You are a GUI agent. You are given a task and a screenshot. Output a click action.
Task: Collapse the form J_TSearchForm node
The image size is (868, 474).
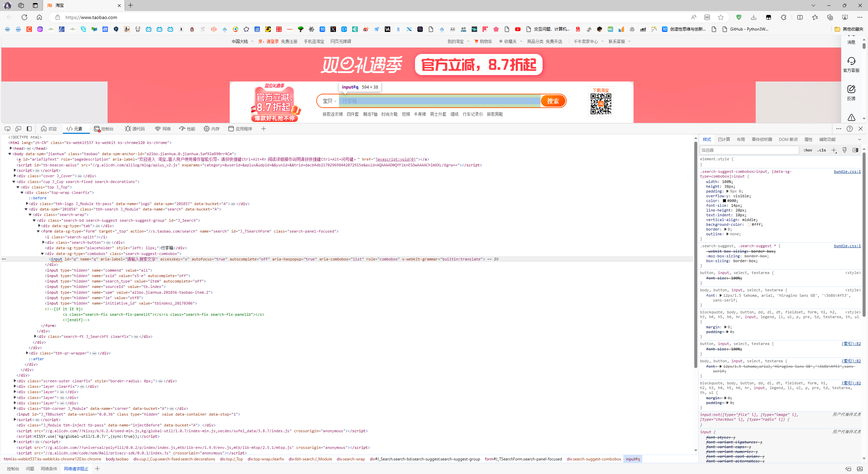38,232
